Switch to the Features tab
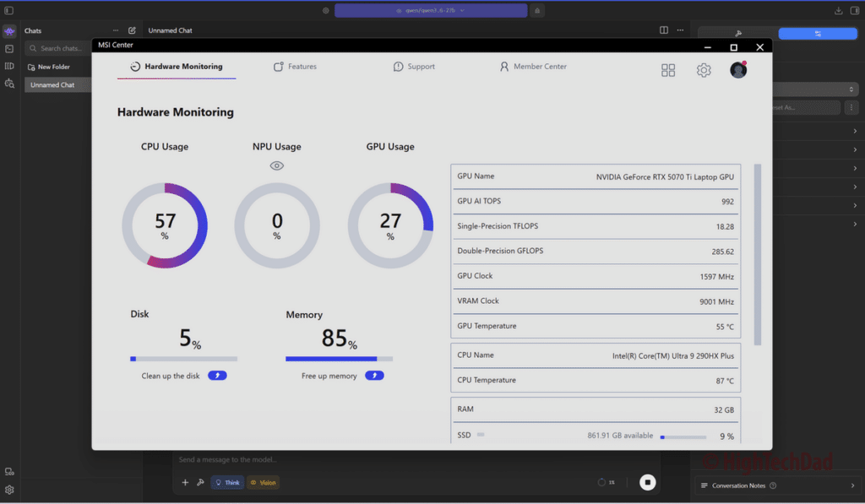The height and width of the screenshot is (504, 865). tap(295, 67)
